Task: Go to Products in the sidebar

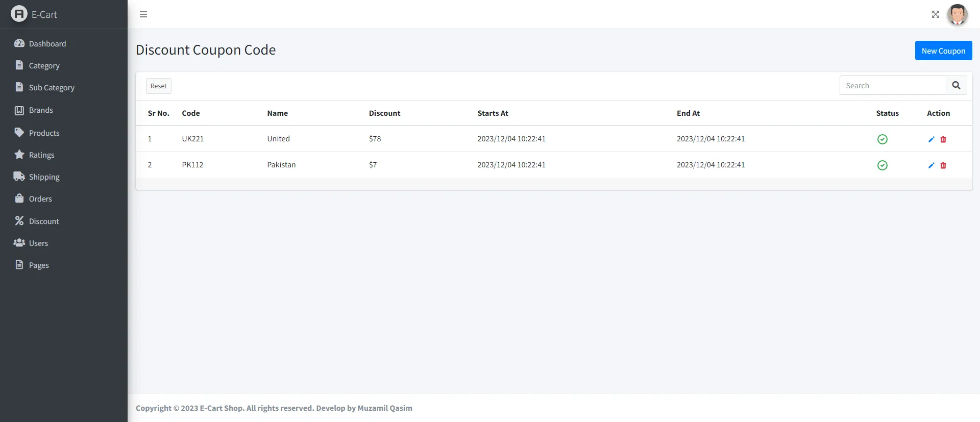Action: pyautogui.click(x=44, y=133)
